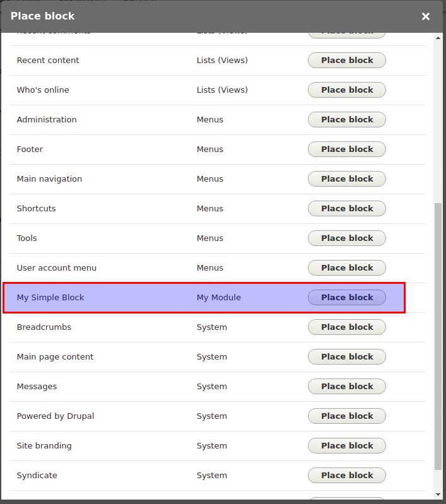Screen dimensions: 446x504
Task: Place the Site branding block
Action: pyautogui.click(x=346, y=446)
